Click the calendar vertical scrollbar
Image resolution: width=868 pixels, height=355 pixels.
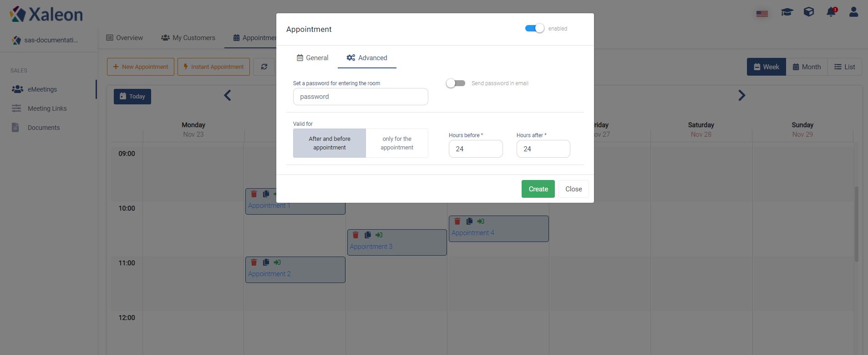tap(856, 224)
